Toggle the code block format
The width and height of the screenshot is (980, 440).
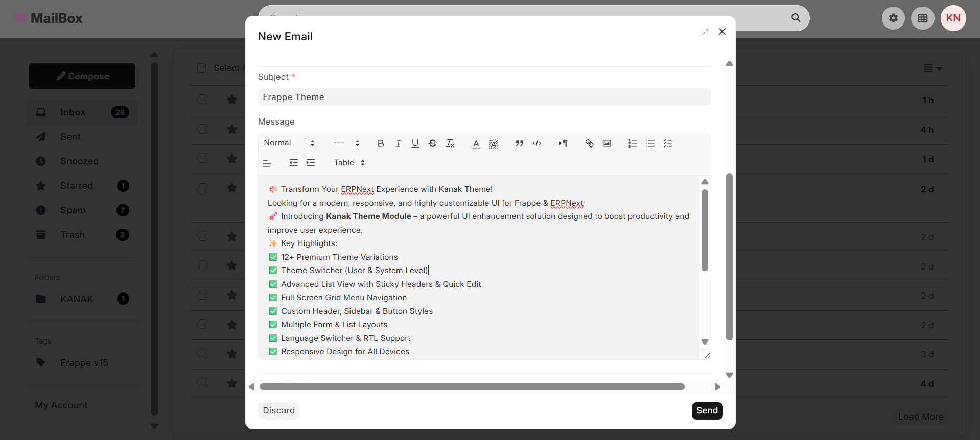click(x=537, y=143)
